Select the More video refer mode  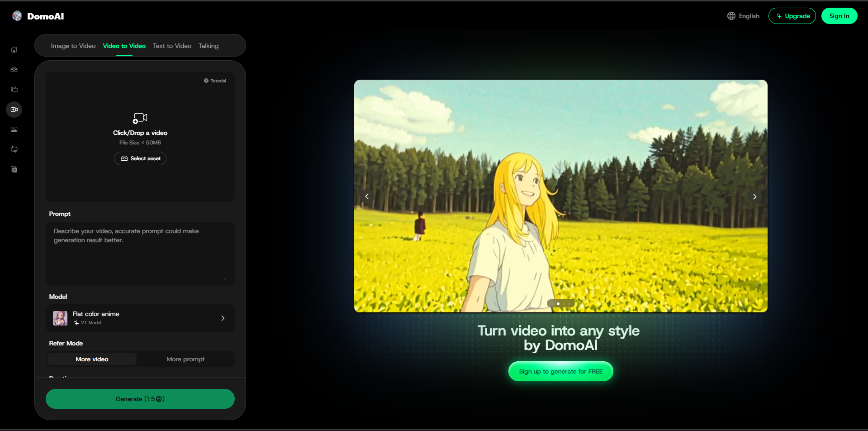pyautogui.click(x=92, y=359)
